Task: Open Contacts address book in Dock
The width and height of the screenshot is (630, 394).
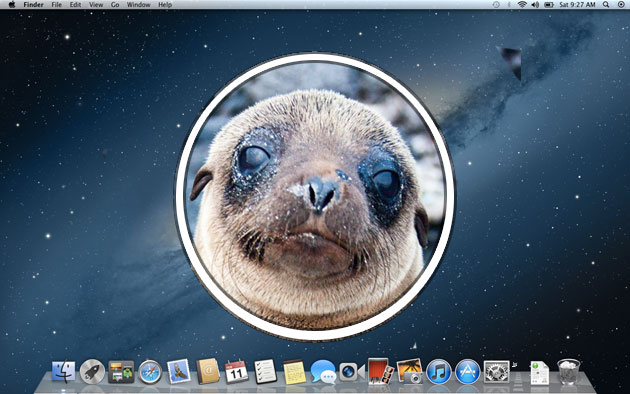Action: pos(208,371)
